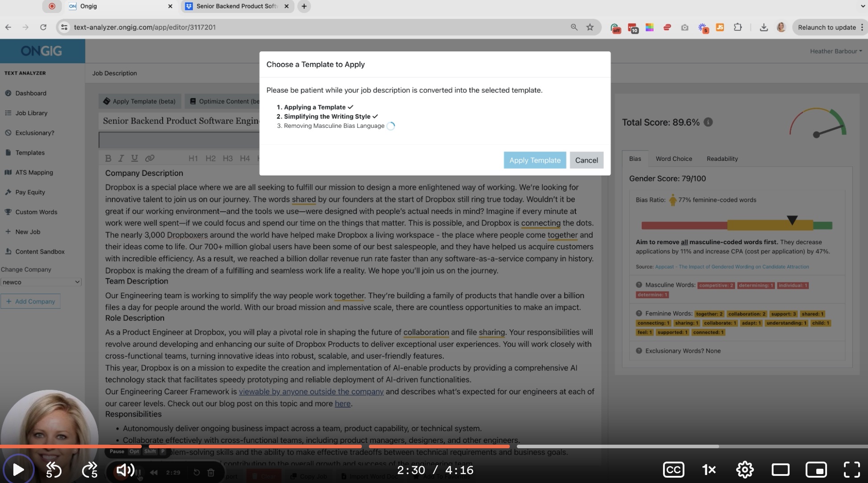Expand the Change Company dropdown

pos(41,282)
